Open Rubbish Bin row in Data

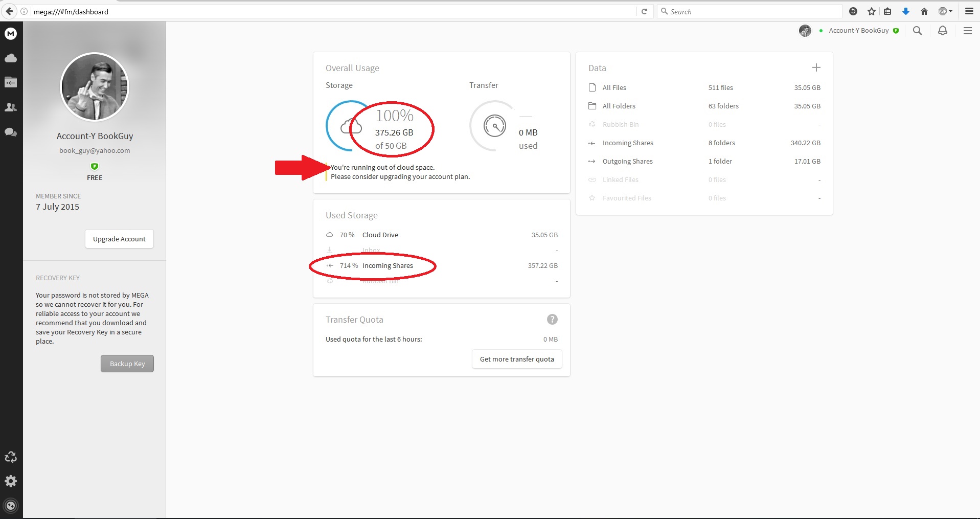click(704, 124)
